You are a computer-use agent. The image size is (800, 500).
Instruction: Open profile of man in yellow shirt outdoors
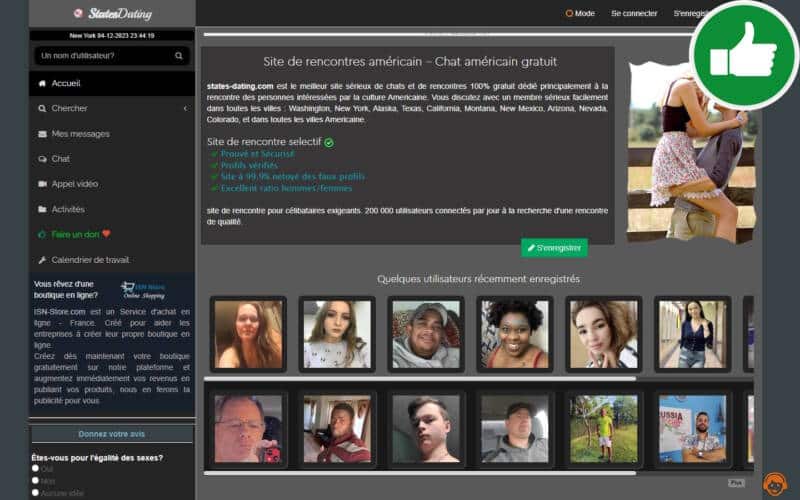pyautogui.click(x=604, y=429)
